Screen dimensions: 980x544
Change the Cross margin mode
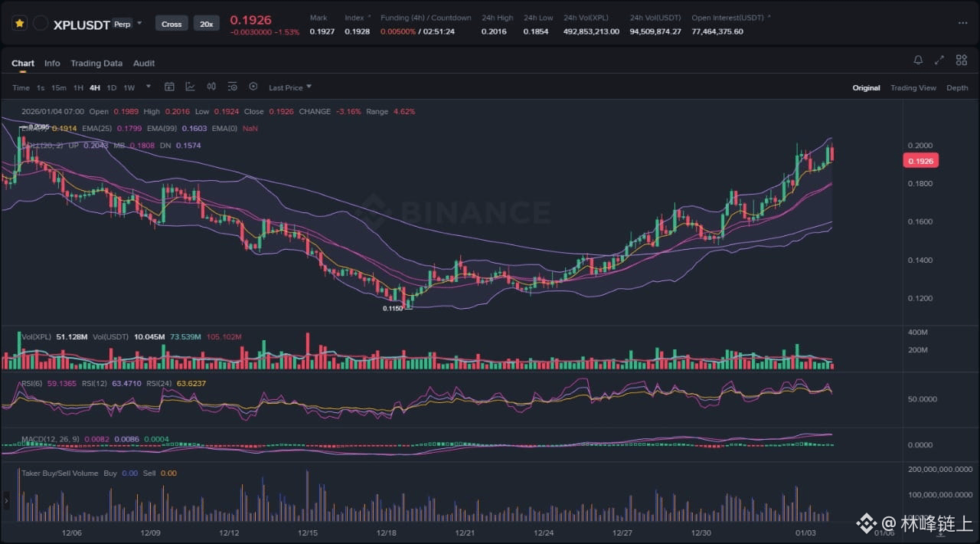point(171,24)
